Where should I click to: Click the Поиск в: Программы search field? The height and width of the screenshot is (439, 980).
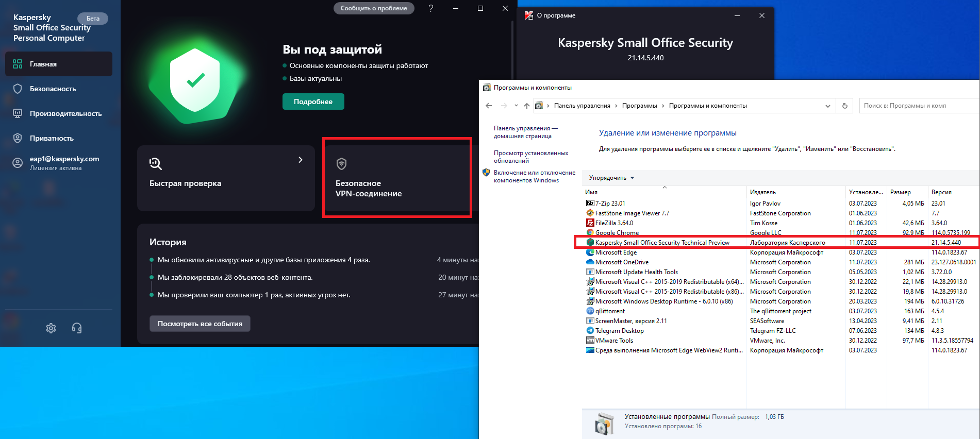919,106
